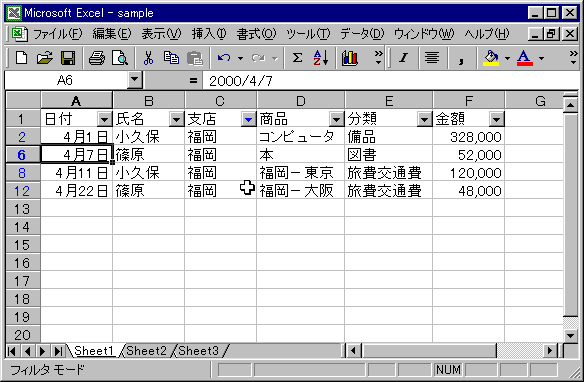Open the 挿入(I) menu
The height and width of the screenshot is (382, 584).
click(x=209, y=34)
